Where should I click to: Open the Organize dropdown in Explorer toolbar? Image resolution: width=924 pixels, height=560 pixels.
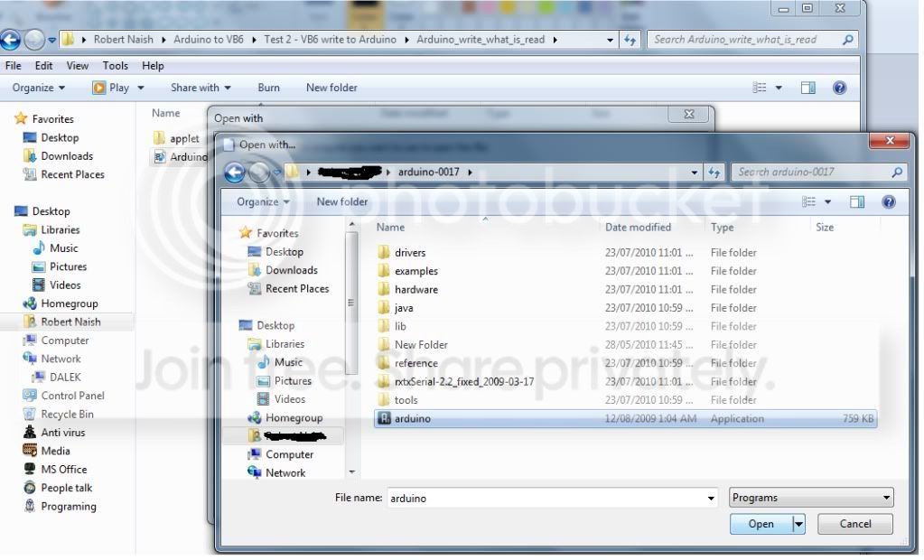point(38,88)
